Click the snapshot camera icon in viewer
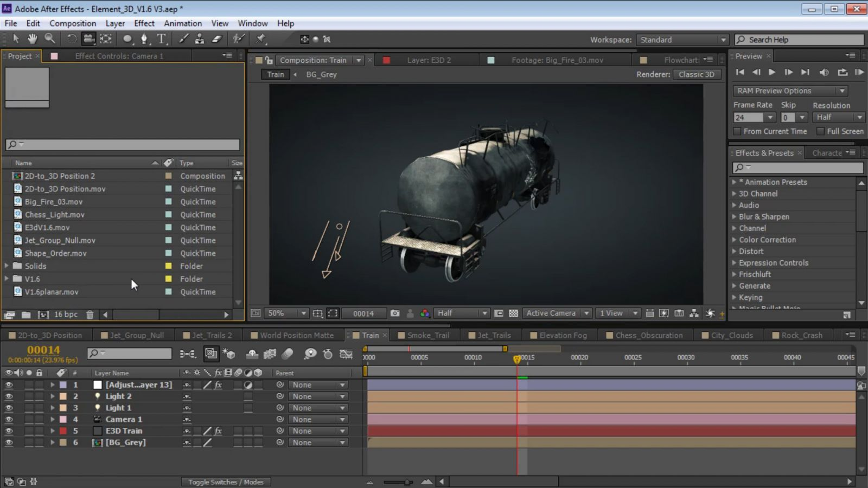The width and height of the screenshot is (868, 488). click(x=395, y=313)
